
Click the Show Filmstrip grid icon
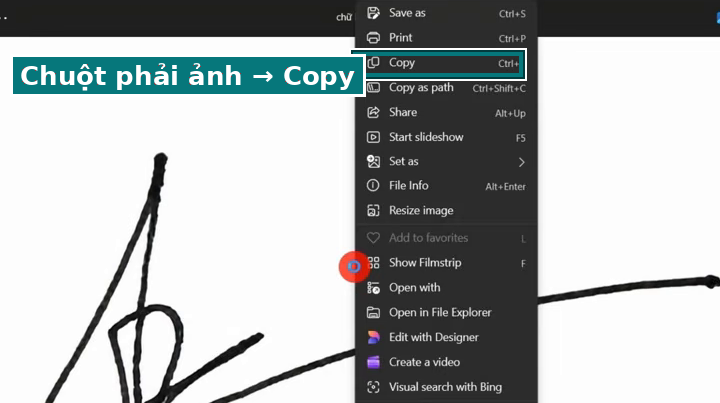pos(374,263)
